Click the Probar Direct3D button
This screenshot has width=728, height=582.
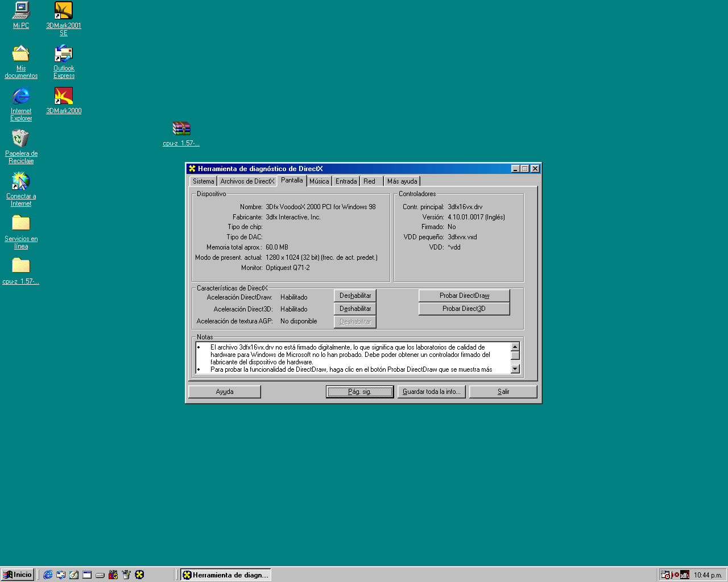(464, 309)
